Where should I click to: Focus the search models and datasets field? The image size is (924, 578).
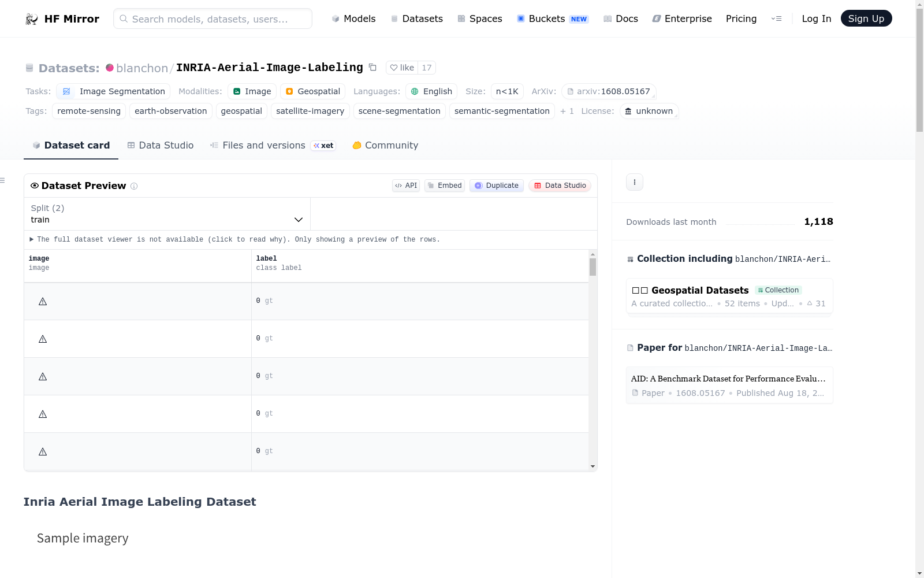pos(213,18)
